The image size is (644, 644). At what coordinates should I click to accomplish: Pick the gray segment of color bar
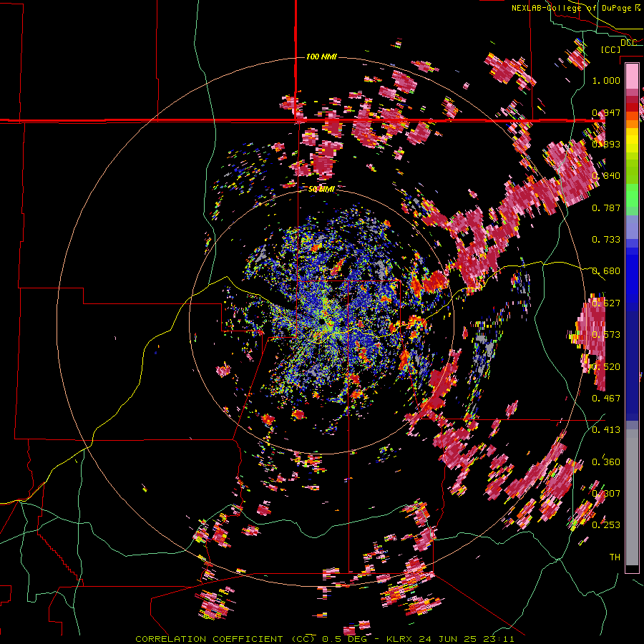point(632,497)
